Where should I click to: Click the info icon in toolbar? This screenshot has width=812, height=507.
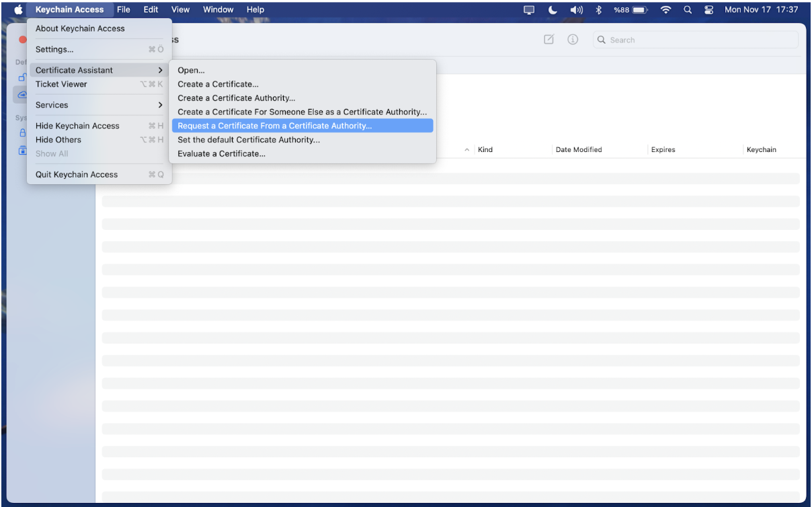[x=573, y=40]
